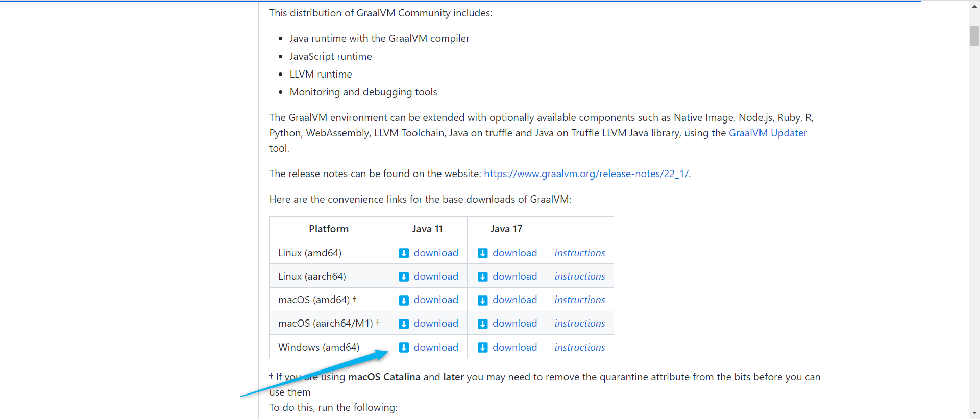Image resolution: width=980 pixels, height=419 pixels.
Task: Click the Java 11 download icon for macOS (amd64)
Action: coord(404,300)
